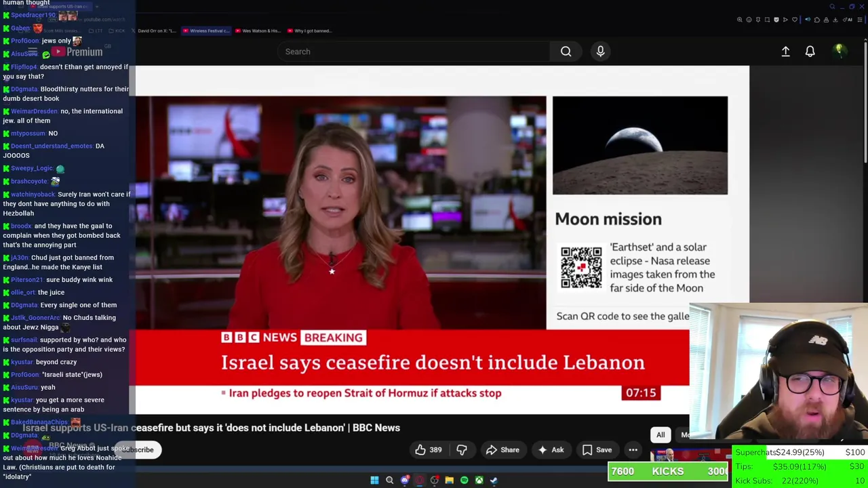Click chat username 'brashcoyote'

click(28, 182)
